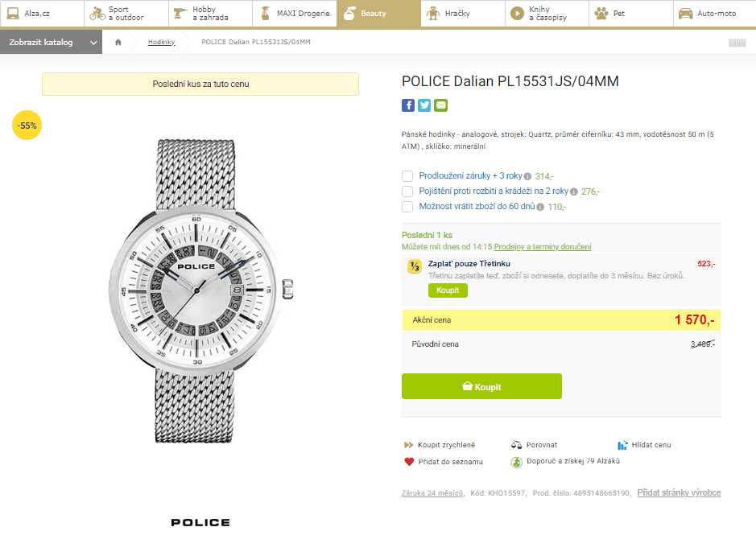The height and width of the screenshot is (560, 756).
Task: Click the home icon in breadcrumb
Action: [x=118, y=43]
